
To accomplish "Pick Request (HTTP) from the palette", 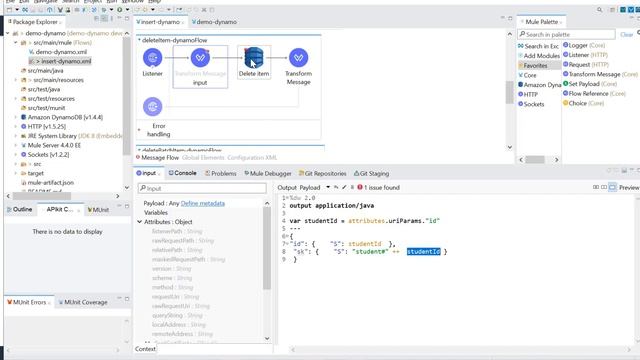I will [585, 64].
